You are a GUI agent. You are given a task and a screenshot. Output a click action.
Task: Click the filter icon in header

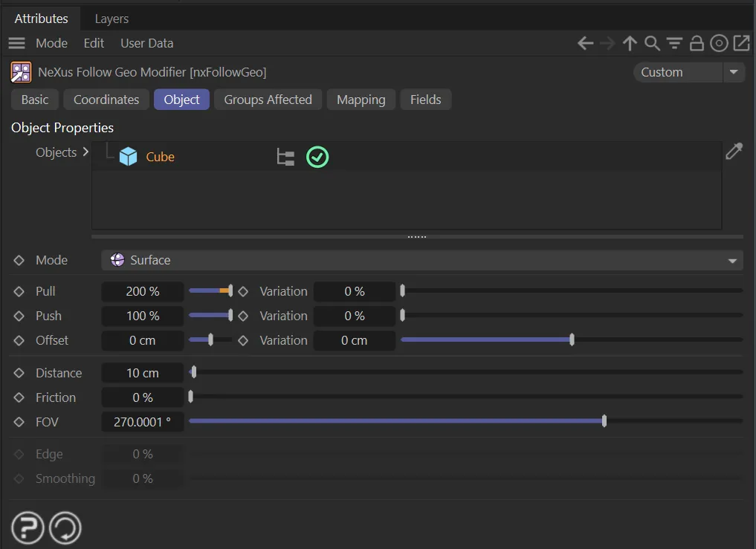coord(674,44)
